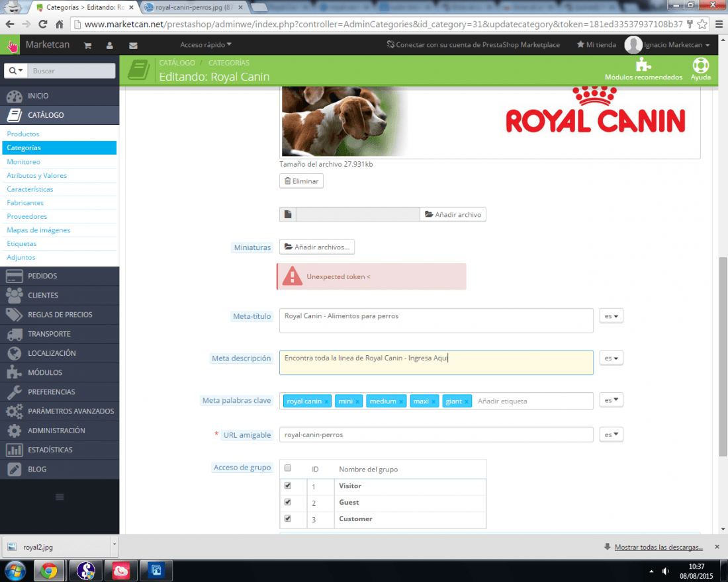The height and width of the screenshot is (582, 728).
Task: Click Mostrar todas las descargas link
Action: (659, 547)
